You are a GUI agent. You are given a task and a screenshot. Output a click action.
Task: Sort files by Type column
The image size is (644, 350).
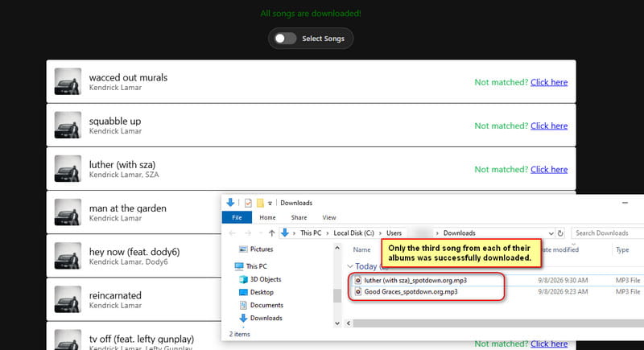pos(622,249)
